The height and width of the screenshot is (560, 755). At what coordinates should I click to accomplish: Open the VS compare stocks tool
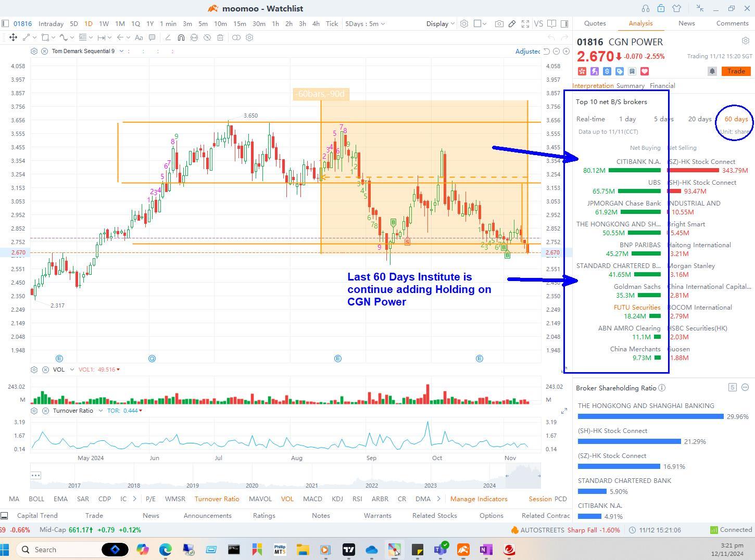click(538, 23)
